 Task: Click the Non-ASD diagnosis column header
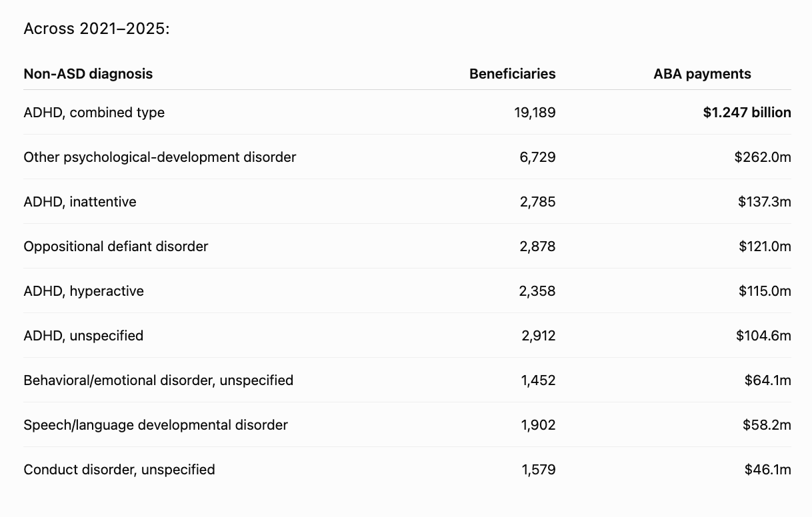pos(88,74)
